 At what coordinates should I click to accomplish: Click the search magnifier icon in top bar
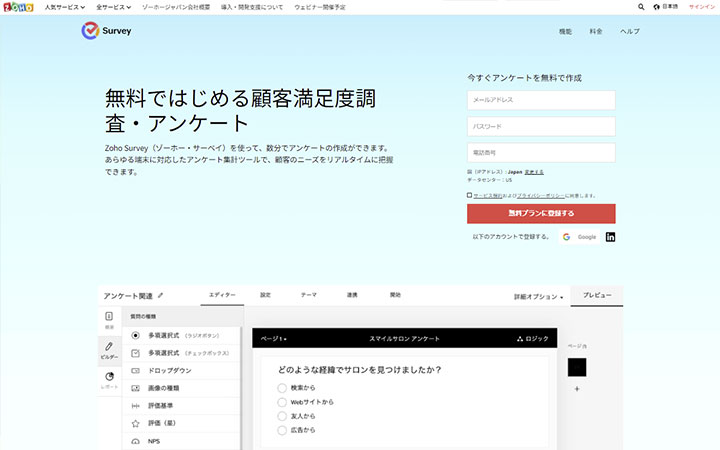[x=642, y=7]
